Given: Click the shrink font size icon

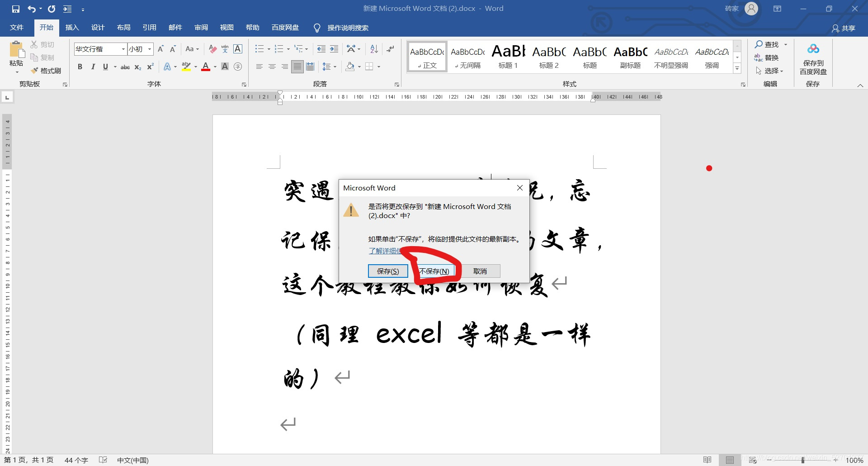Looking at the screenshot, I should pyautogui.click(x=173, y=49).
